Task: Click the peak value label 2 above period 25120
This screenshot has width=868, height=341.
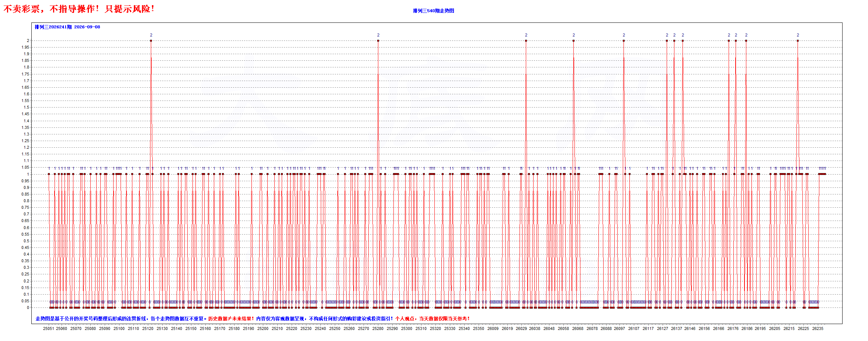Action: tap(151, 35)
